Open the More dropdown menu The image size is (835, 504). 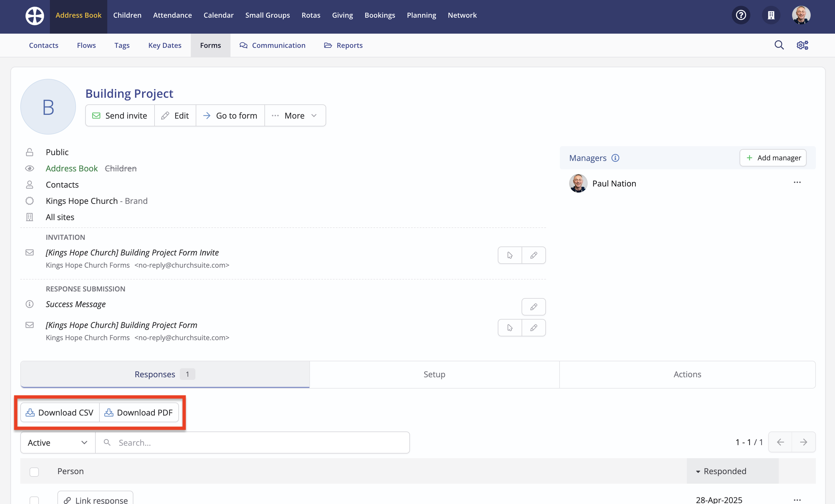(x=295, y=116)
